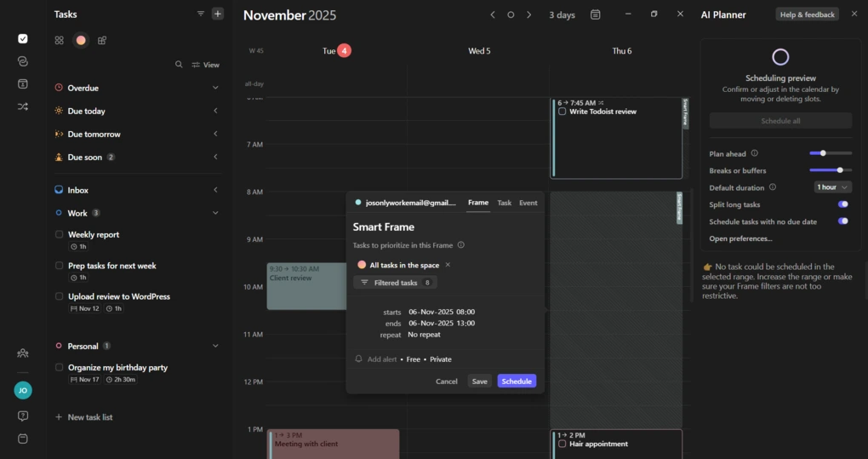
Task: Create a New task list
Action: (x=83, y=417)
